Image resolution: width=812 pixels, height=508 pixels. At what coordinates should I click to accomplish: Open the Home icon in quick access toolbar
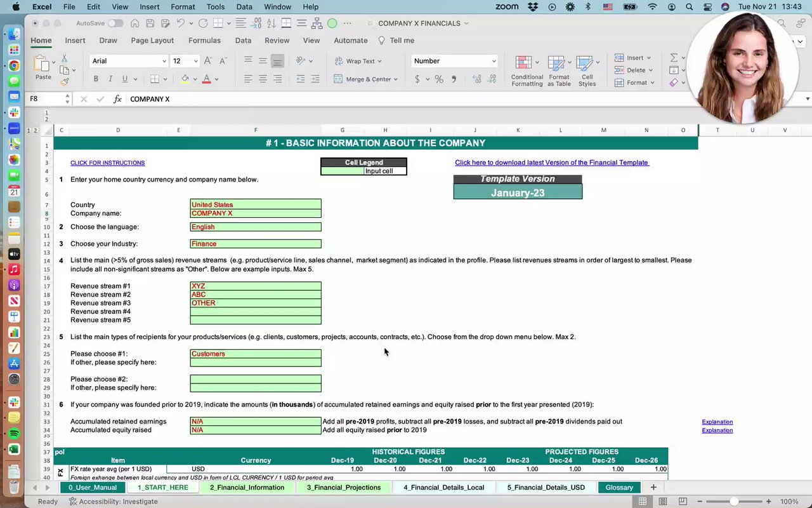[x=134, y=23]
